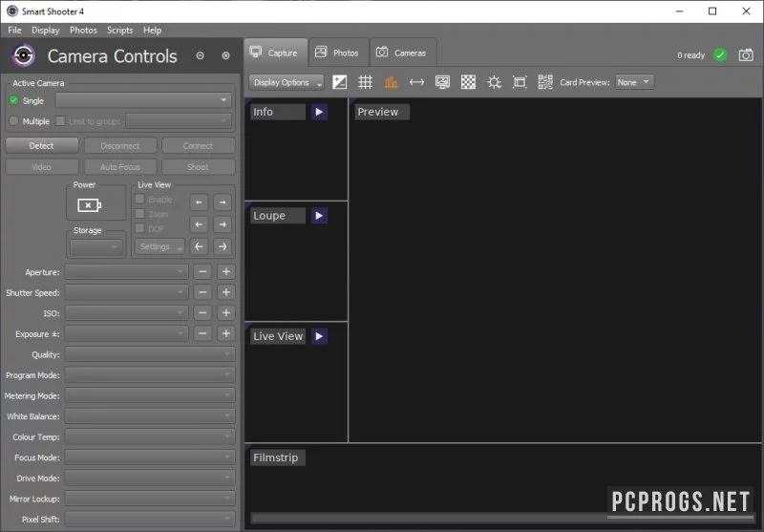Click the first circle icon beside Camera Controls

(200, 55)
